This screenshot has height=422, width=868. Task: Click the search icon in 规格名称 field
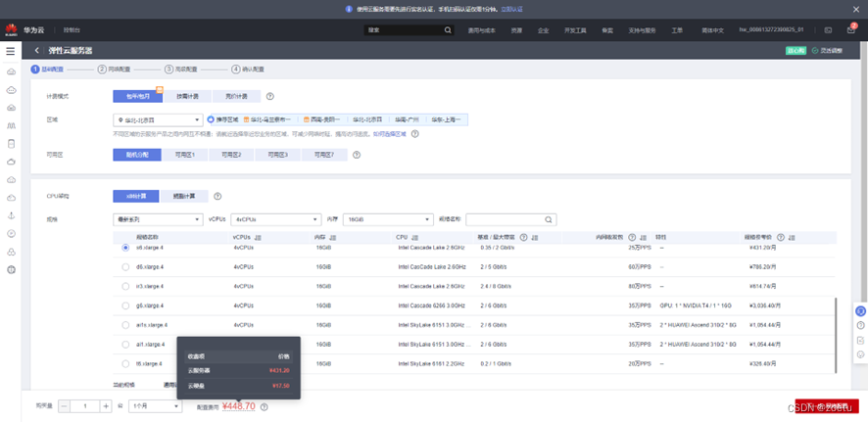pos(549,219)
